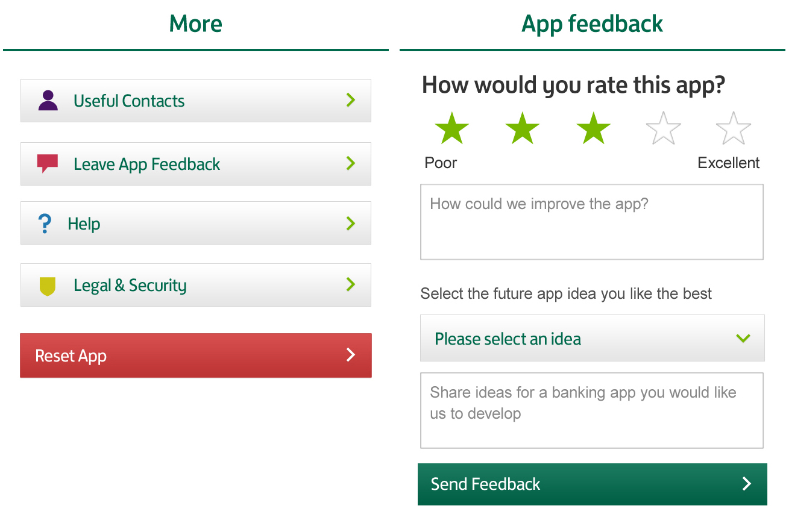Focus the 'Share ideas for a banking app' text box

(591, 410)
